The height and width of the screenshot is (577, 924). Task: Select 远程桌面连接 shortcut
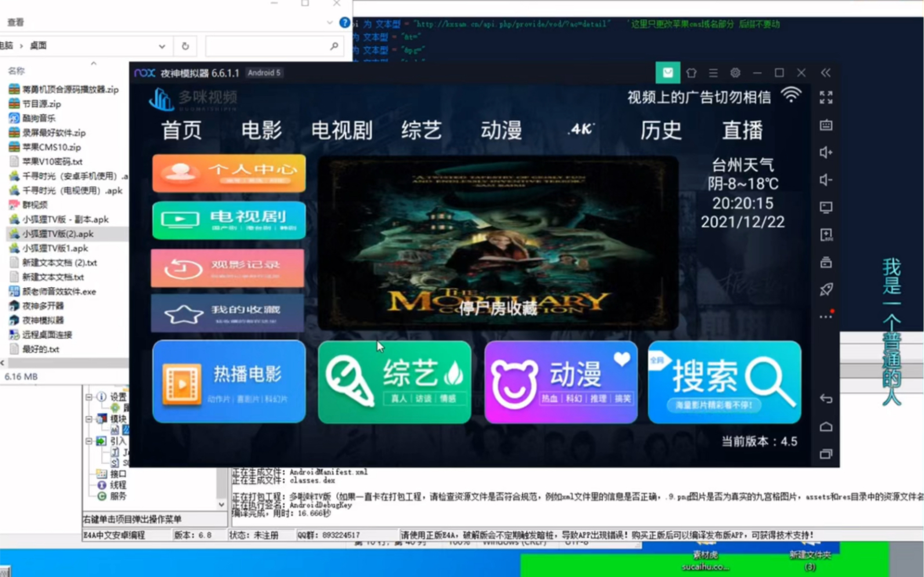[41, 335]
